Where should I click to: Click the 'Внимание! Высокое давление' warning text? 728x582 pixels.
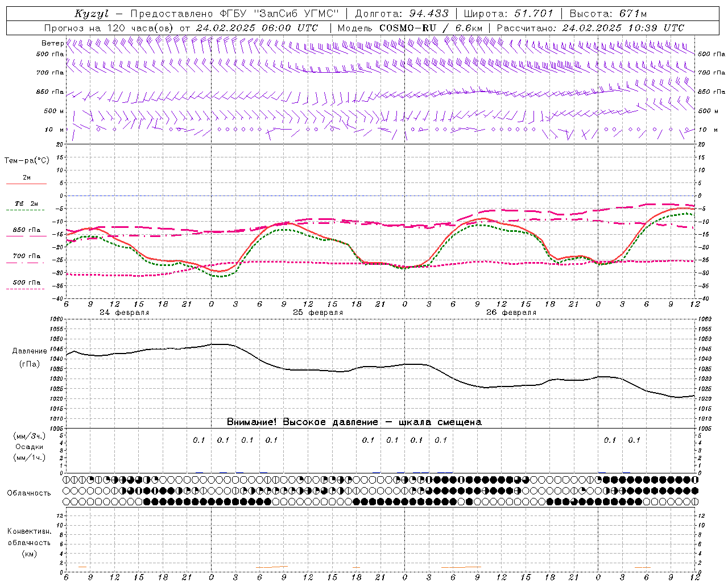point(302,422)
